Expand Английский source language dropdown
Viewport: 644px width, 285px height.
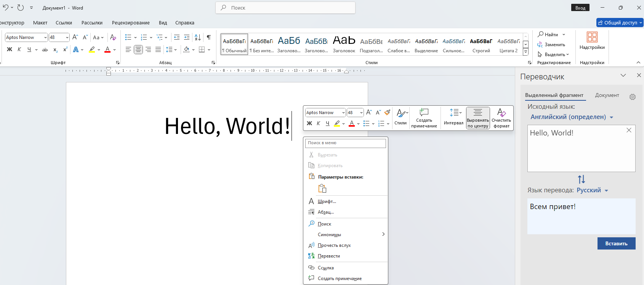tap(611, 118)
